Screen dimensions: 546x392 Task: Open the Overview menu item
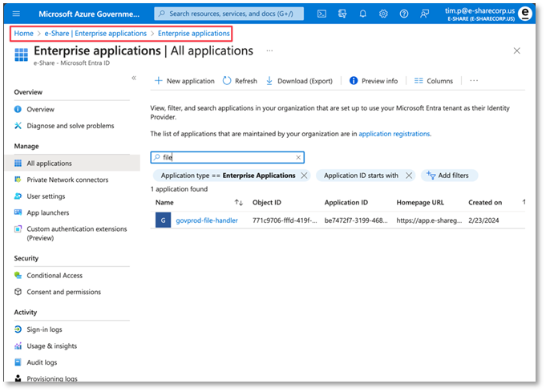(x=34, y=109)
